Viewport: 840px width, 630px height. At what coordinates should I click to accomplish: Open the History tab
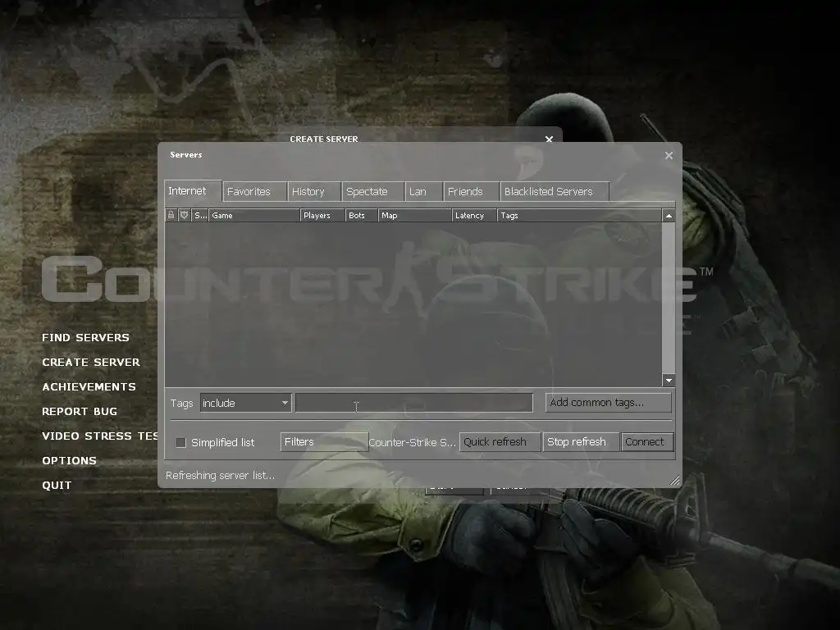(314, 192)
